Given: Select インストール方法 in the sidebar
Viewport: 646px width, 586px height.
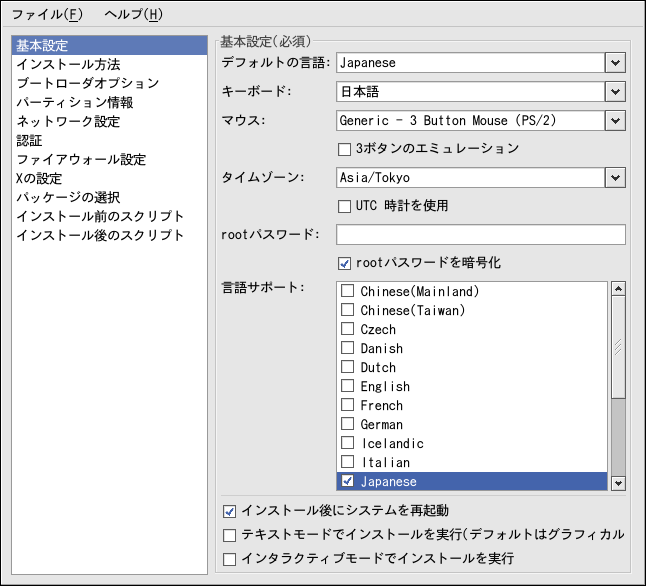Looking at the screenshot, I should coord(68,65).
